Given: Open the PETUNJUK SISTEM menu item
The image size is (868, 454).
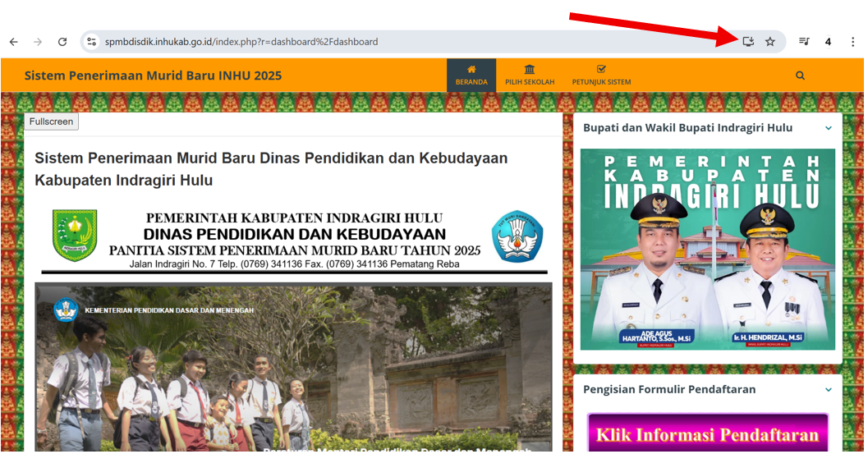Looking at the screenshot, I should pos(601,76).
